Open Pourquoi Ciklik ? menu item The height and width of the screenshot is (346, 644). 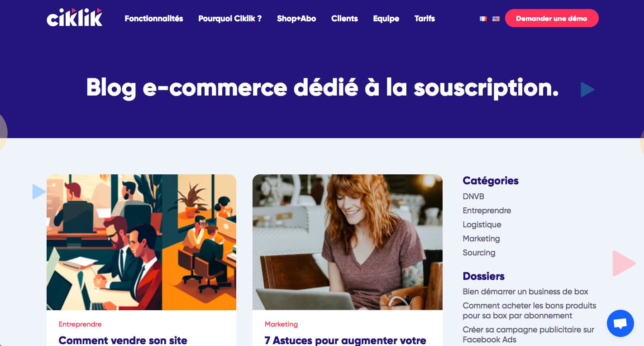click(230, 19)
